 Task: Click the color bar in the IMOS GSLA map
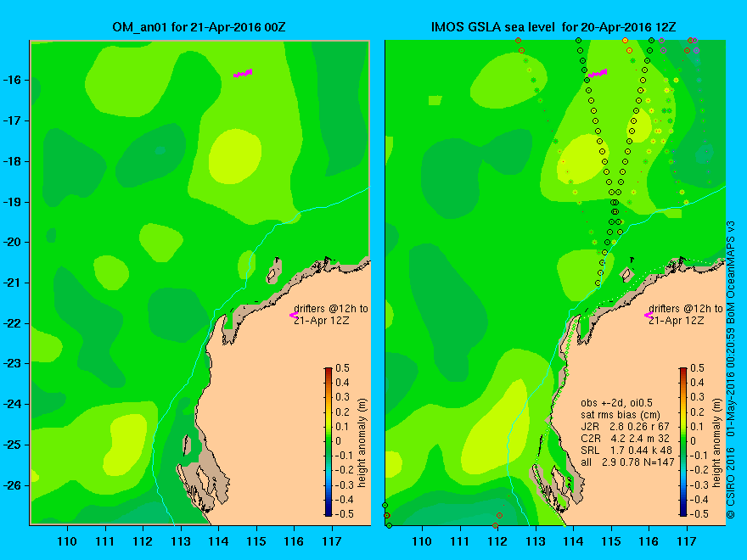click(x=683, y=441)
